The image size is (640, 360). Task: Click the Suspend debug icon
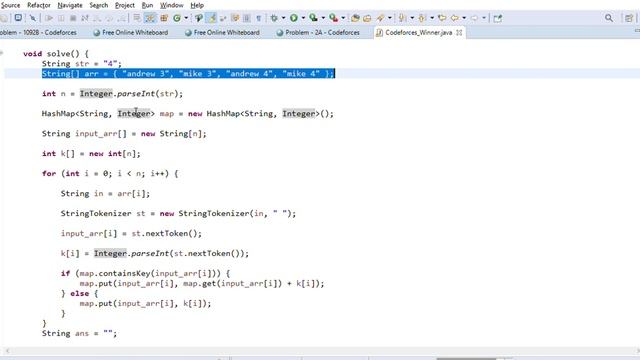[61, 18]
